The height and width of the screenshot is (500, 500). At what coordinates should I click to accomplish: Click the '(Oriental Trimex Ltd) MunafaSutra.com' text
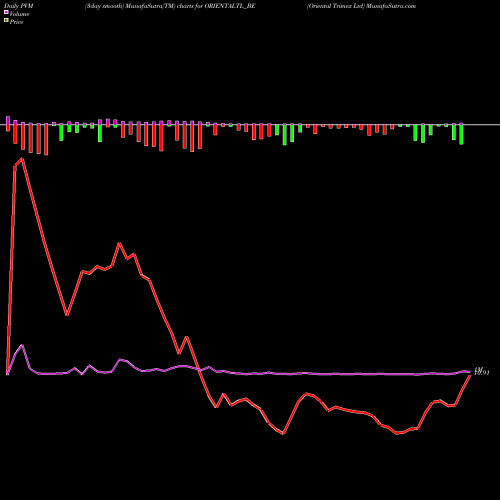[x=361, y=6]
